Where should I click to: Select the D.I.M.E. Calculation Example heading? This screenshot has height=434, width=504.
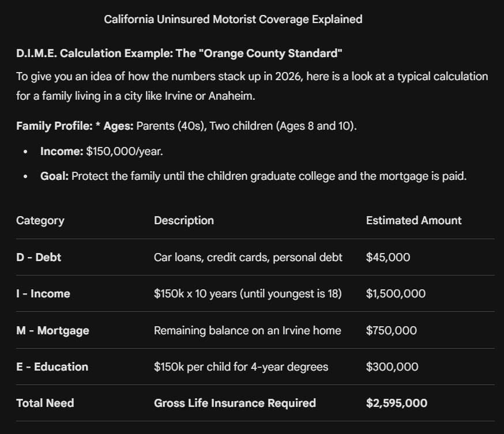[x=179, y=54]
